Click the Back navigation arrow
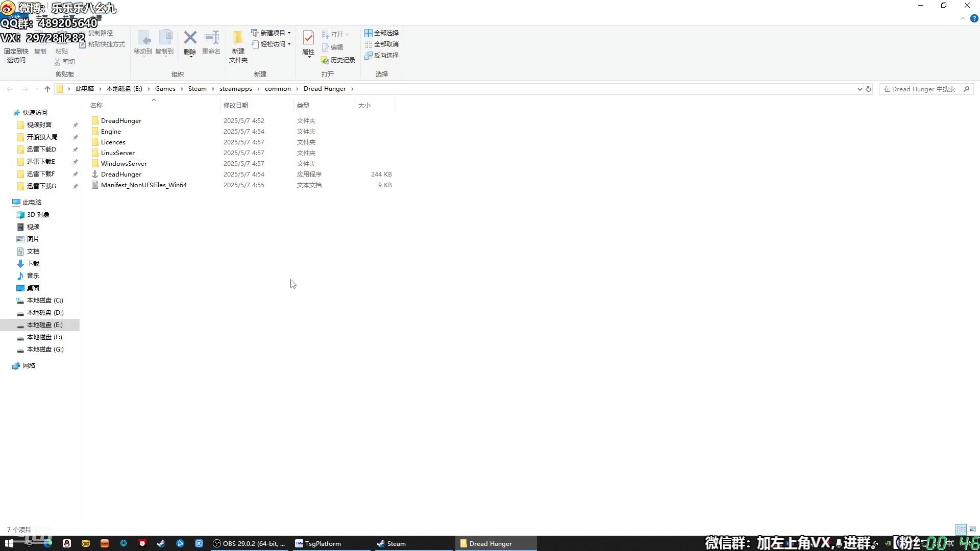The width and height of the screenshot is (980, 551). point(10,89)
